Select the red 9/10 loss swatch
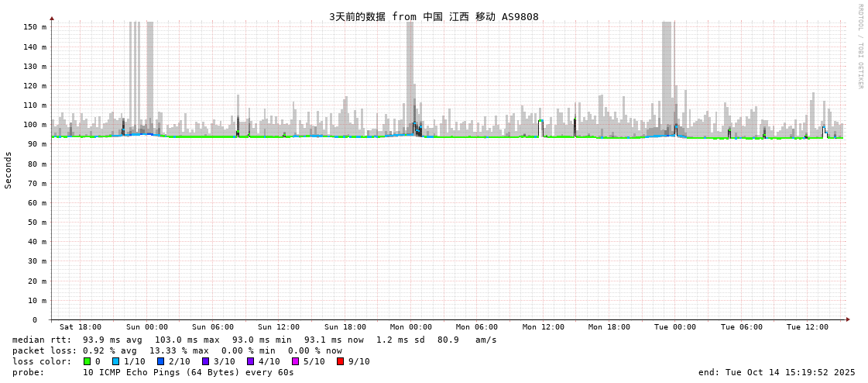The height and width of the screenshot is (383, 868). [340, 361]
